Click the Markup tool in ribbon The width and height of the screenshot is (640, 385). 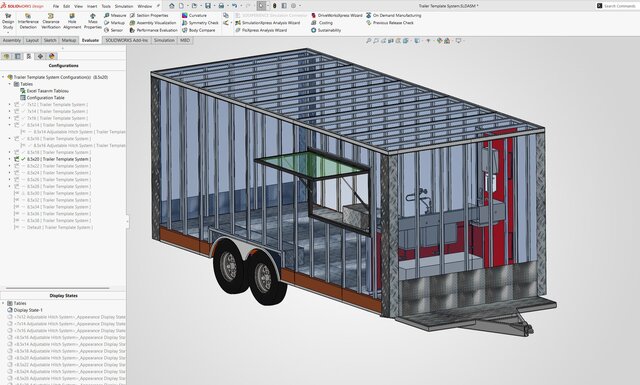pos(115,23)
